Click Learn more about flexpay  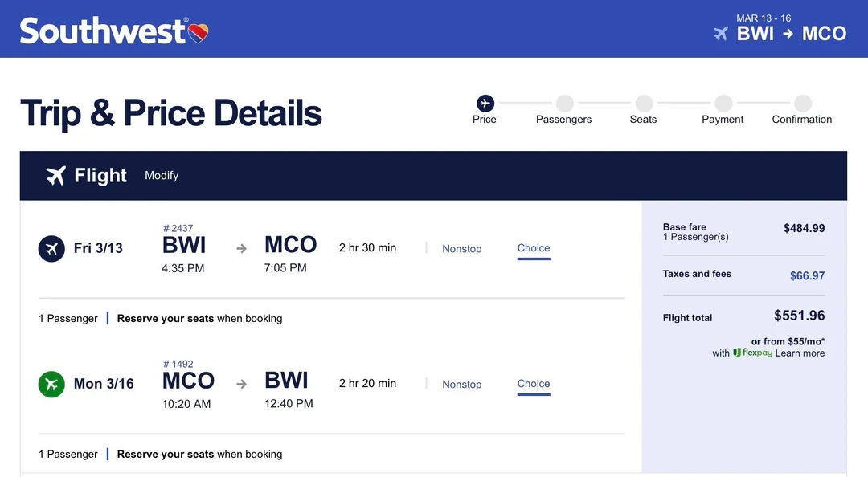click(x=800, y=353)
